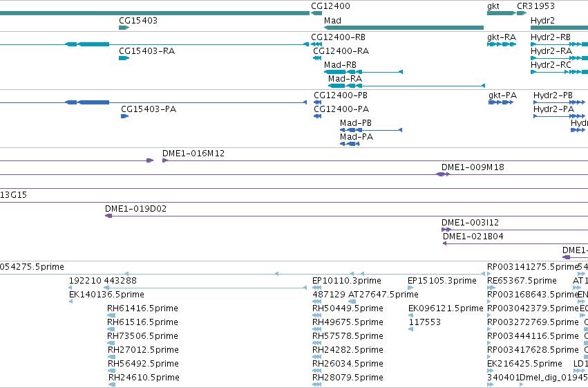Select BAC clone DME1-016M12
The image size is (588, 388).
click(x=193, y=154)
